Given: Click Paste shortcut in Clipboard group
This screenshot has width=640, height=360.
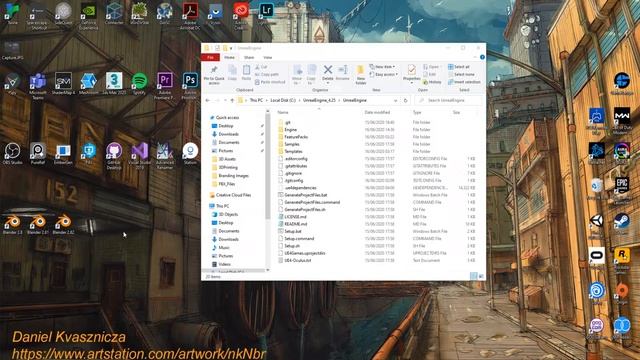Looking at the screenshot, I should pyautogui.click(x=270, y=82).
